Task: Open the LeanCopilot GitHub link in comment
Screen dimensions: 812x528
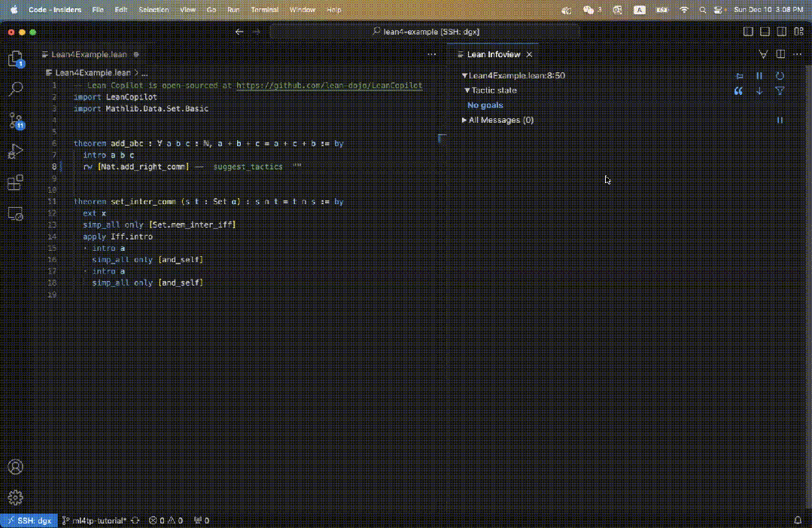Action: (329, 86)
